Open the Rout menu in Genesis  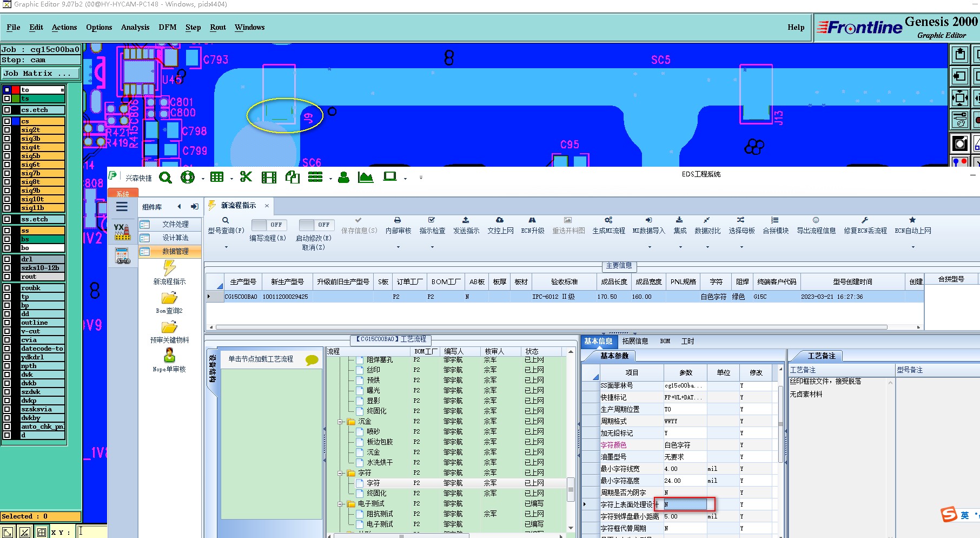coord(218,27)
